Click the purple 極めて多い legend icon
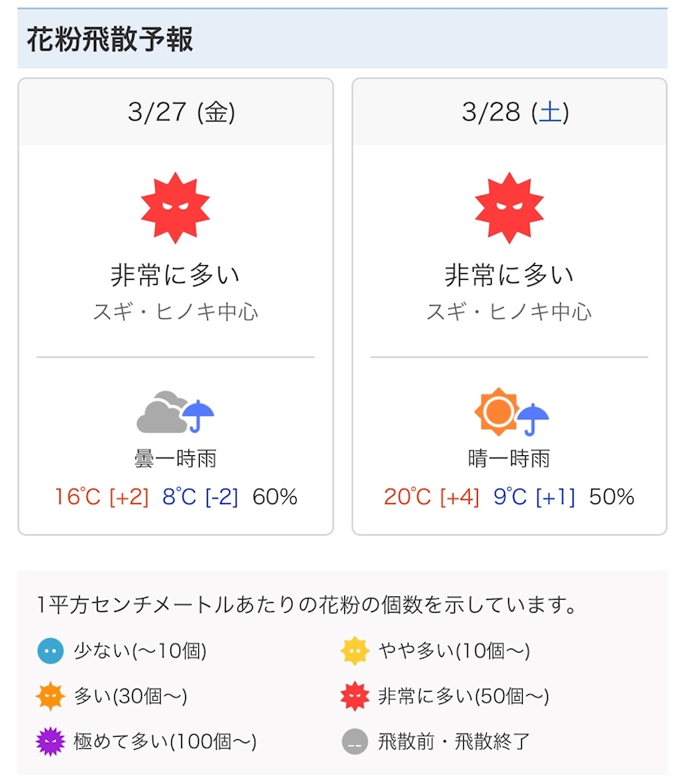Screen dimensions: 685x784 point(50,742)
